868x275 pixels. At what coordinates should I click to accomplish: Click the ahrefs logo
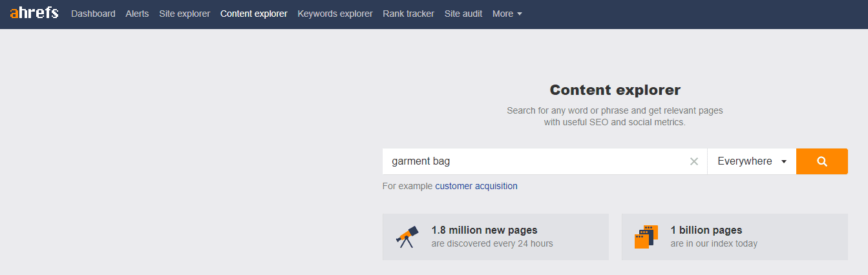point(34,13)
